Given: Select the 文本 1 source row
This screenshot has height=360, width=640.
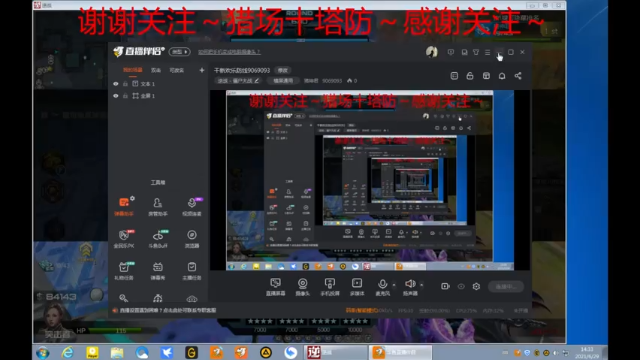Looking at the screenshot, I should [158, 84].
